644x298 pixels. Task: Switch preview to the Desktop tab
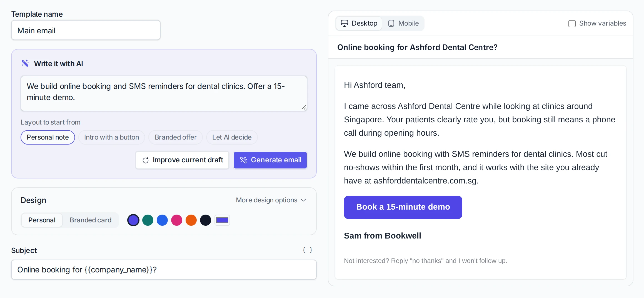click(359, 23)
